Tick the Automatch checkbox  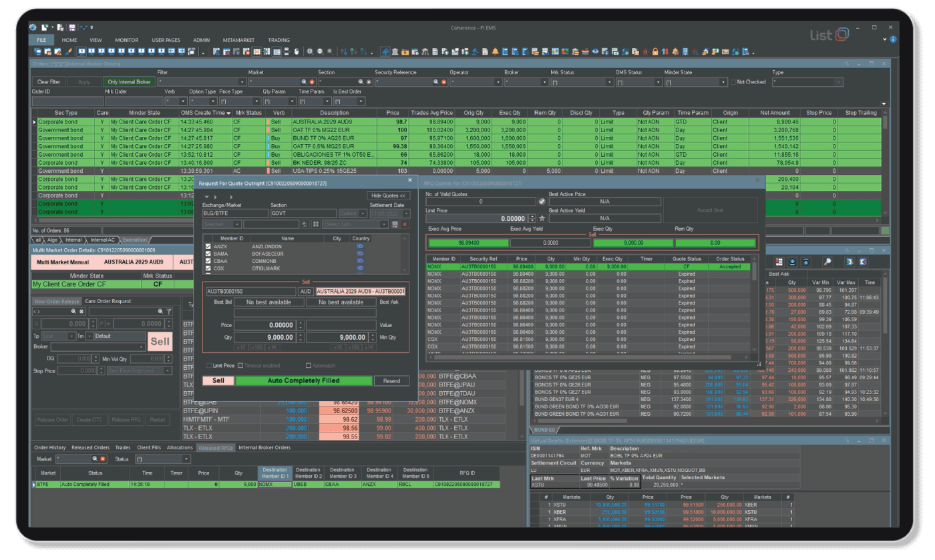(309, 366)
